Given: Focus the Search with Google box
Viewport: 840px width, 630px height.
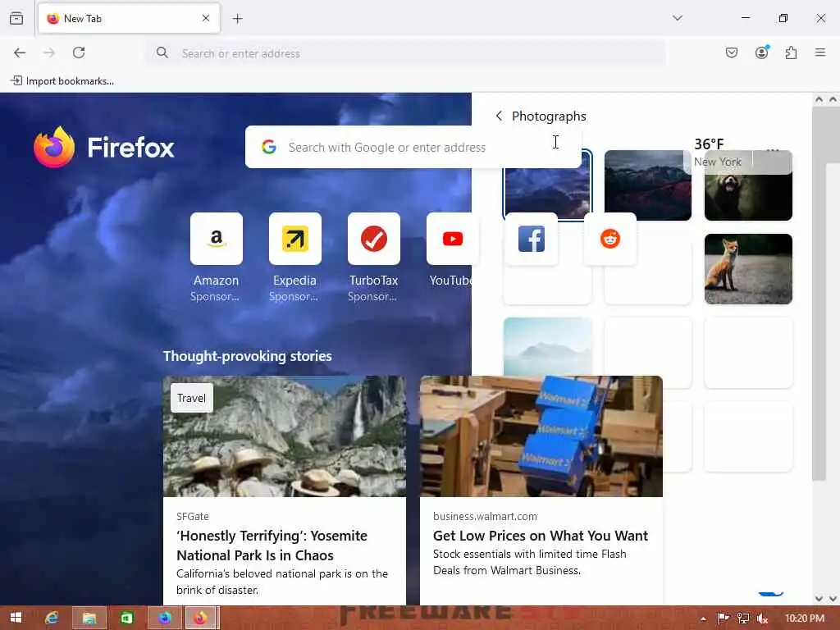Looking at the screenshot, I should click(413, 147).
